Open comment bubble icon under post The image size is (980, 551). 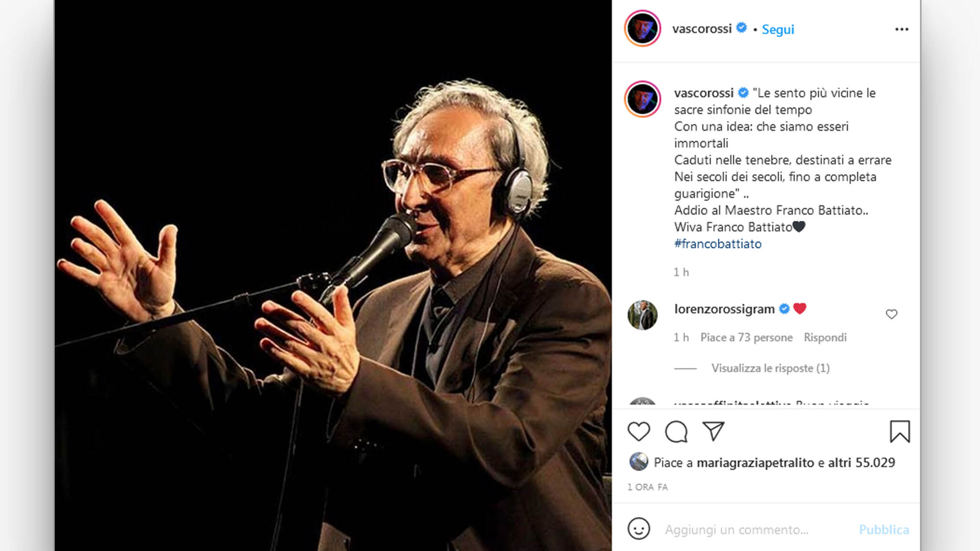click(676, 431)
